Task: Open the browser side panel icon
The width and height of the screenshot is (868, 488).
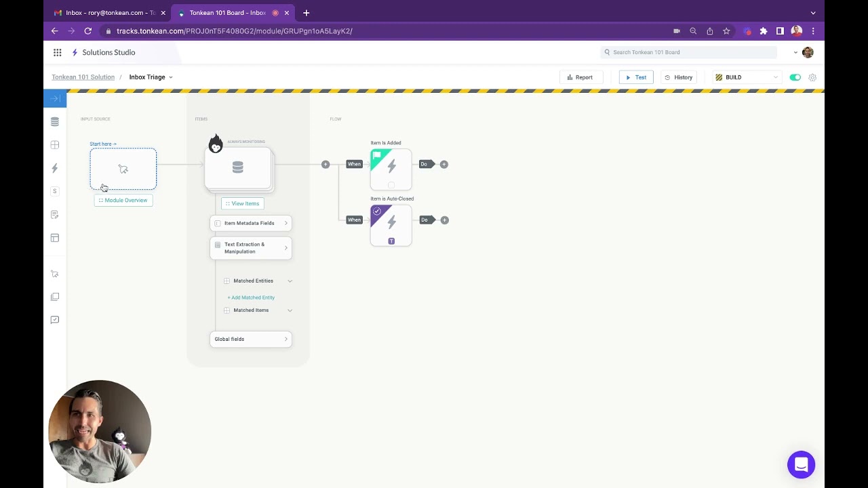Action: coord(780,30)
